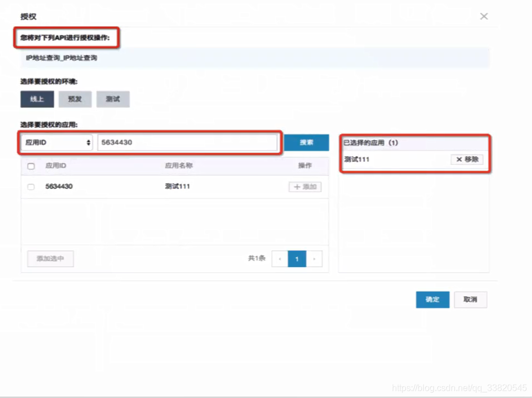Click the 添加 button in row 测试111
Screen dimensions: 532x398
tap(305, 187)
